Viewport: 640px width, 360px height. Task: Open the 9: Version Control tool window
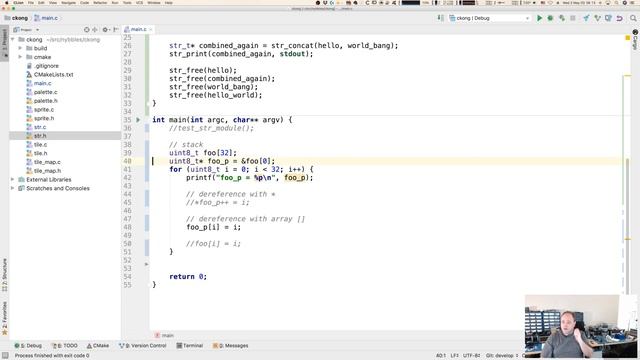(142, 346)
